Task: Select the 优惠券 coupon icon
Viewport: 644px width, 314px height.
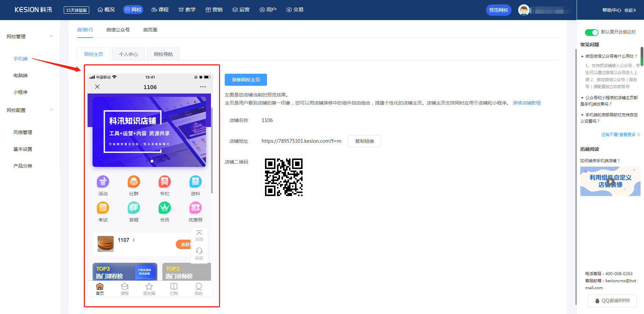Action: pyautogui.click(x=196, y=208)
